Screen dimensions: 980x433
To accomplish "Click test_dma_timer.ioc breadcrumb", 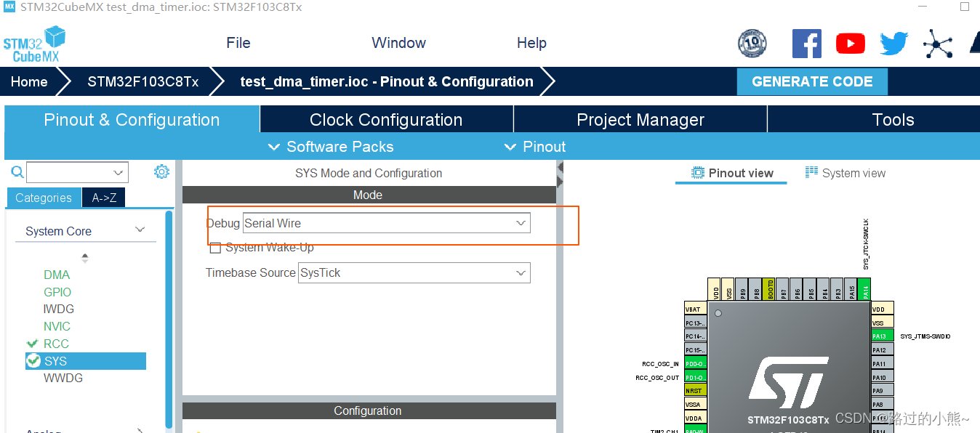I will [387, 81].
